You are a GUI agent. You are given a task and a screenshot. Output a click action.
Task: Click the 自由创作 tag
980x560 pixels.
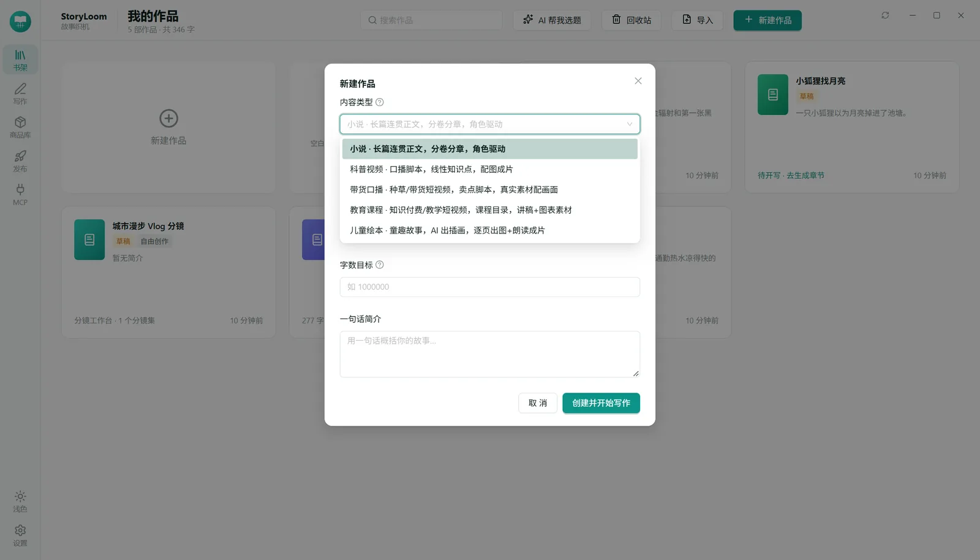click(x=154, y=241)
